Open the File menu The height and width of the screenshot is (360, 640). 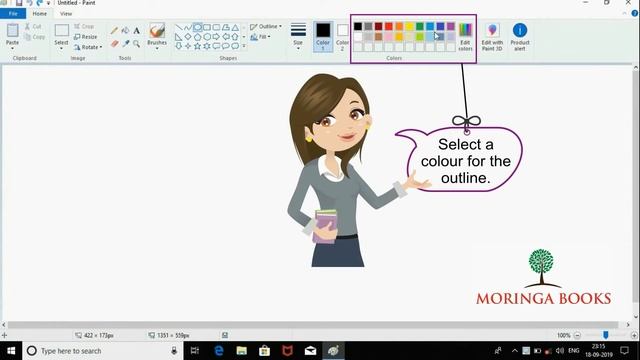pos(13,13)
